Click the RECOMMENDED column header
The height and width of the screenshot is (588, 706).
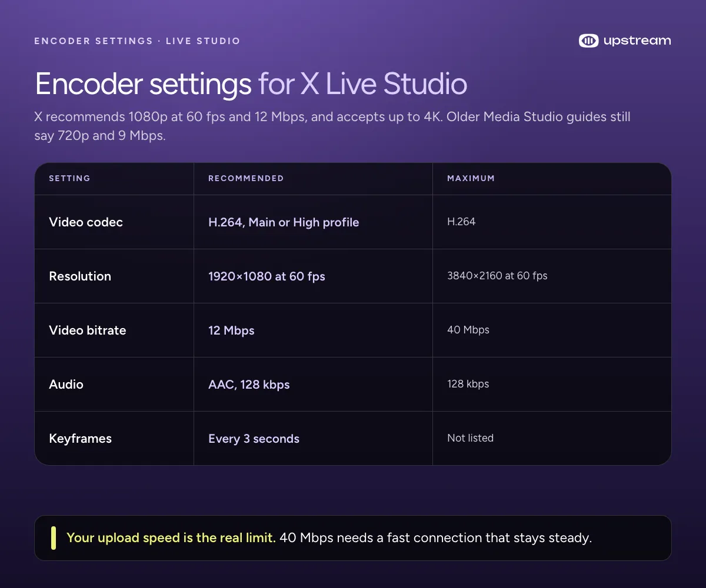click(x=246, y=178)
